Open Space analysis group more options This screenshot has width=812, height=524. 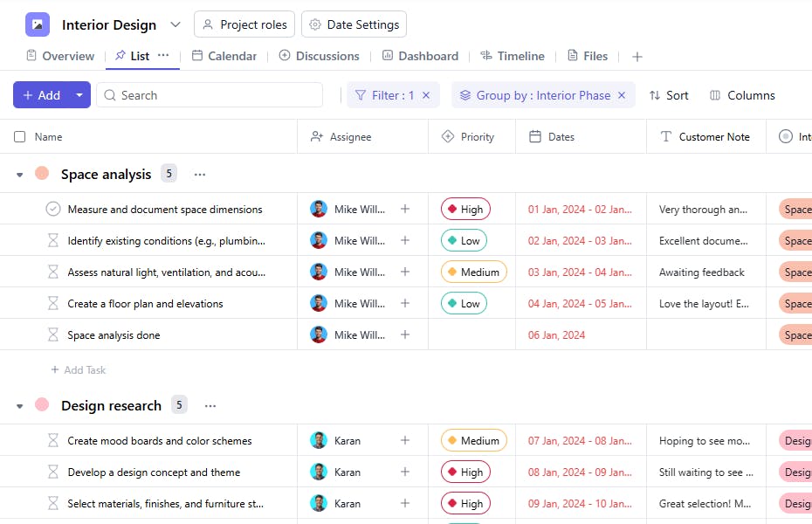(200, 175)
